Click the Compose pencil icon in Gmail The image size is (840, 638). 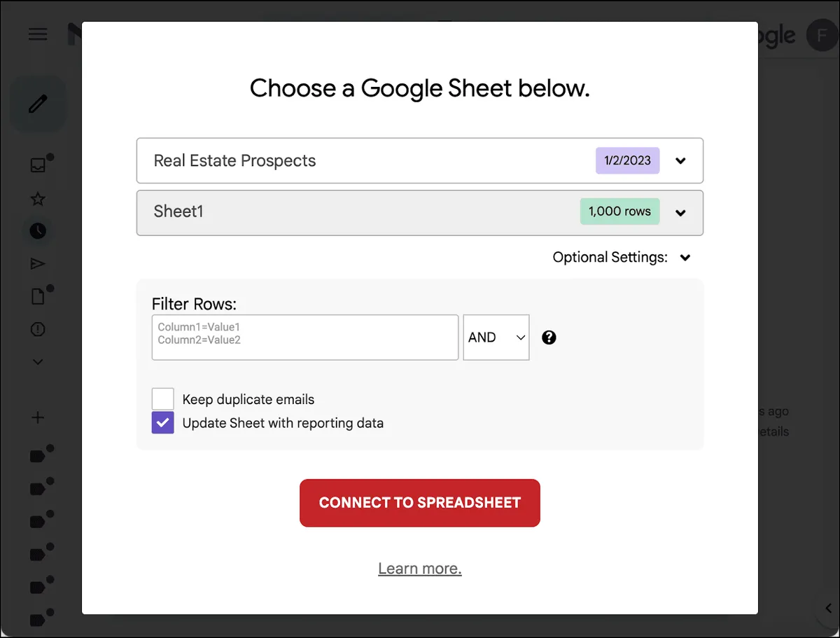point(38,104)
